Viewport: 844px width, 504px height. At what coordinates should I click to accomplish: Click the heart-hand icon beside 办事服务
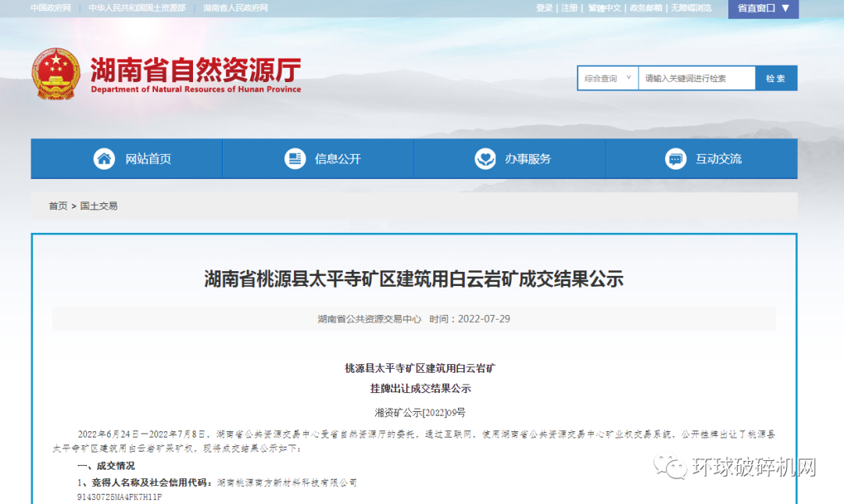tap(485, 159)
